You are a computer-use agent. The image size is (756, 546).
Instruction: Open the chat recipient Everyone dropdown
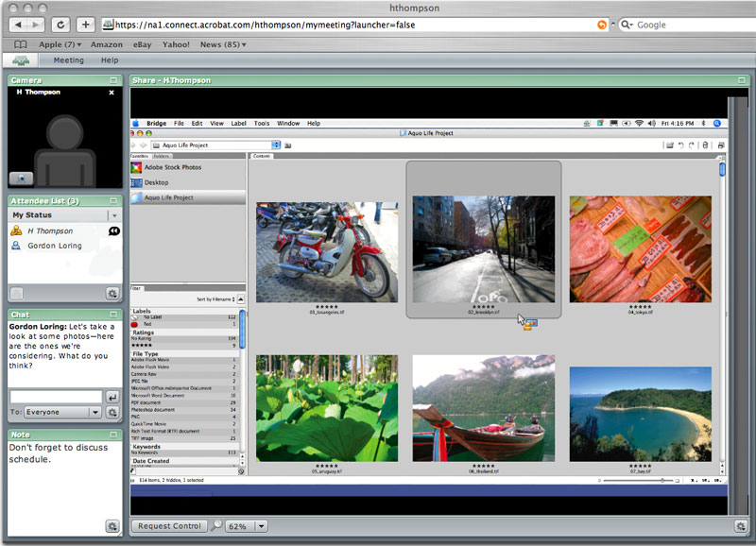click(x=94, y=413)
